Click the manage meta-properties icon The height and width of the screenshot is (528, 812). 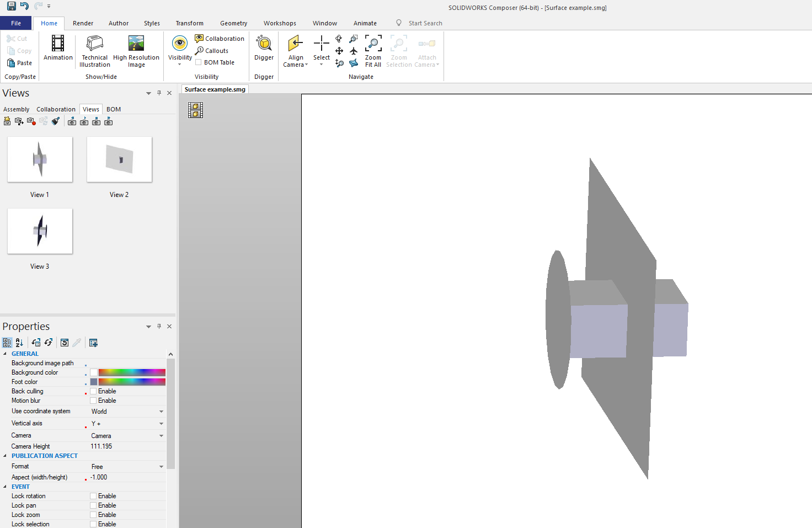point(93,343)
